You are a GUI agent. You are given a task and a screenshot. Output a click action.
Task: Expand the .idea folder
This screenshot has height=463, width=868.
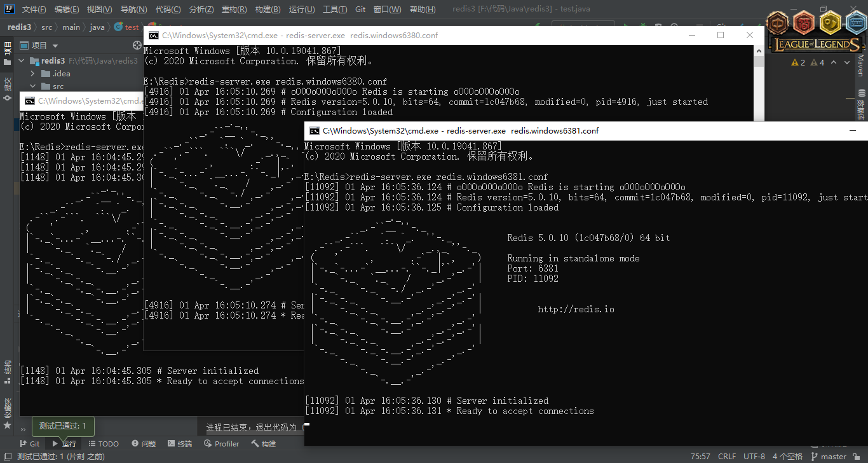(33, 74)
